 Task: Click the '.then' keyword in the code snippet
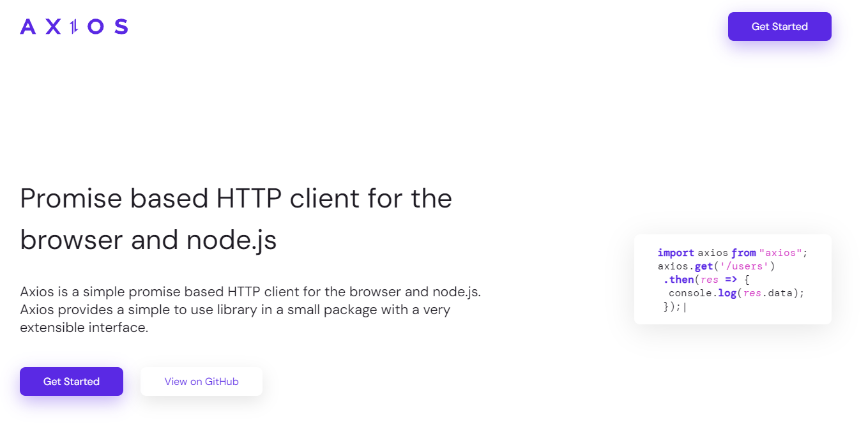[678, 280]
